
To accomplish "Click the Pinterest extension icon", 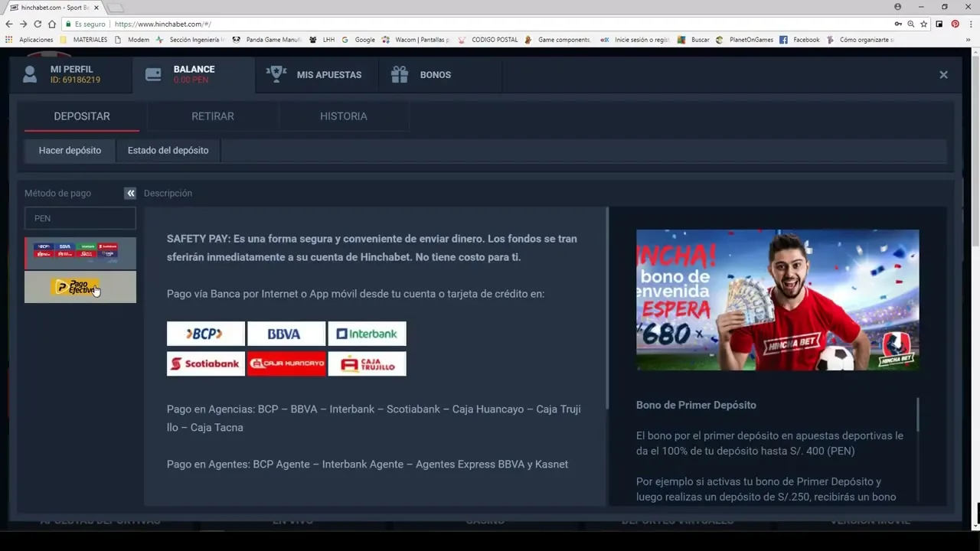I will 955,24.
